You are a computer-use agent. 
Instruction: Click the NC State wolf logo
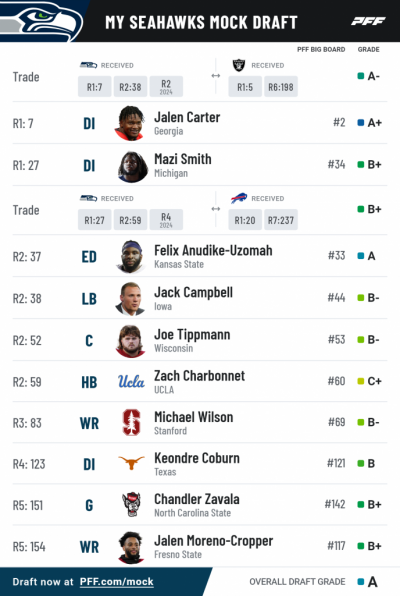131,504
